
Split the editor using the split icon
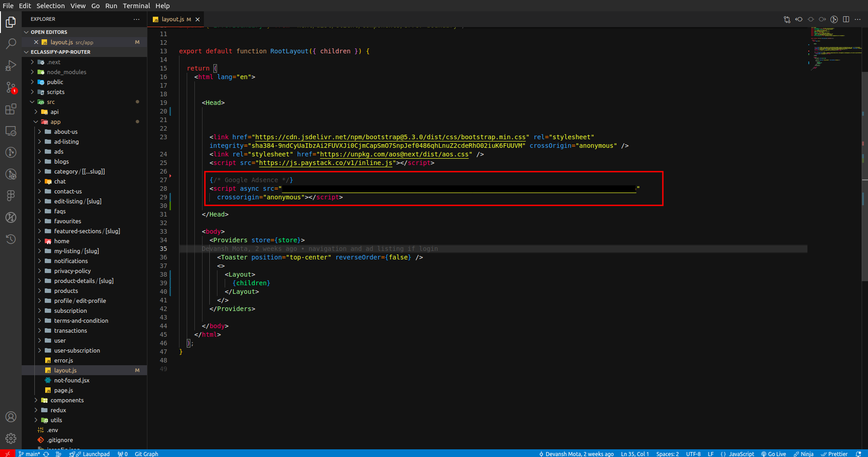(846, 19)
